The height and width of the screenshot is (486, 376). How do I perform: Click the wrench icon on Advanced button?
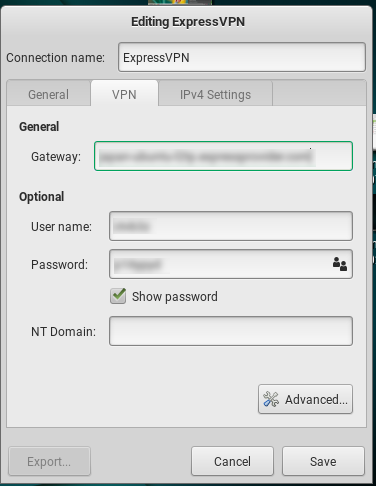tap(271, 399)
